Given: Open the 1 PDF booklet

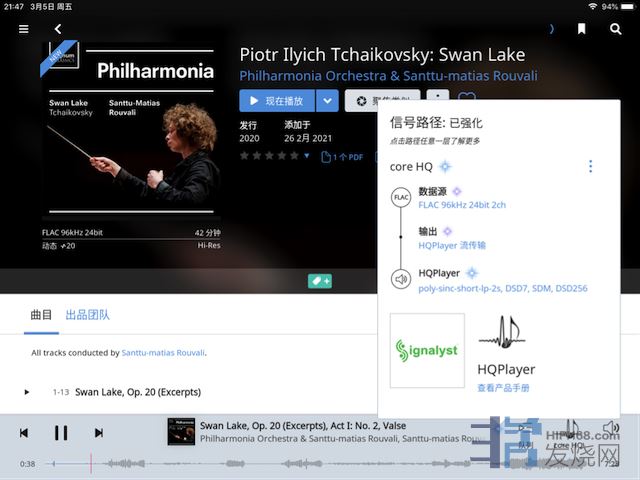Looking at the screenshot, I should click(342, 157).
